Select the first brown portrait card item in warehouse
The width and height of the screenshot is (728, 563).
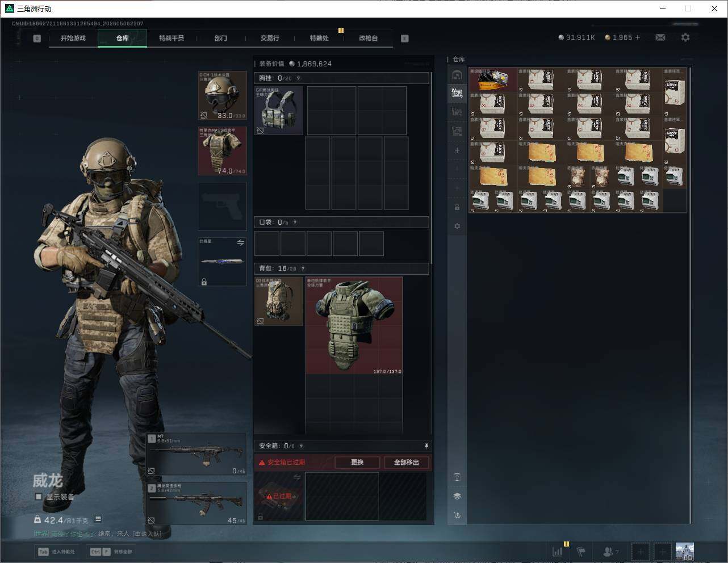pos(578,177)
